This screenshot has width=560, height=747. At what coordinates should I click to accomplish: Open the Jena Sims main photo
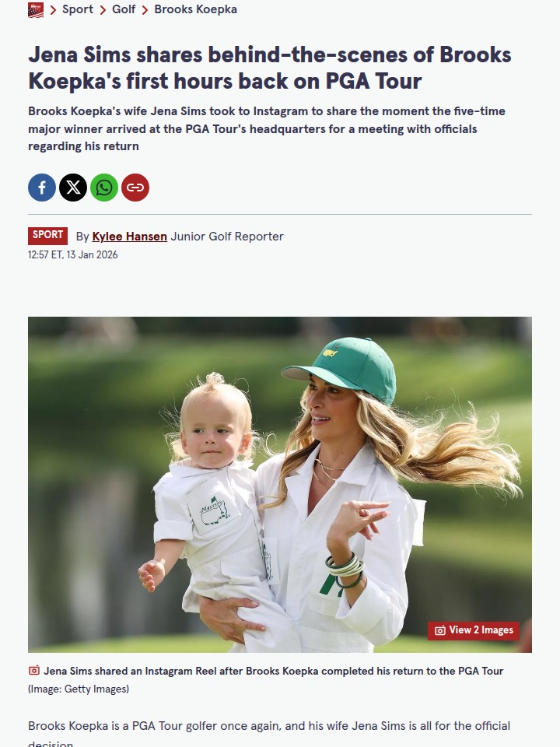coord(280,485)
